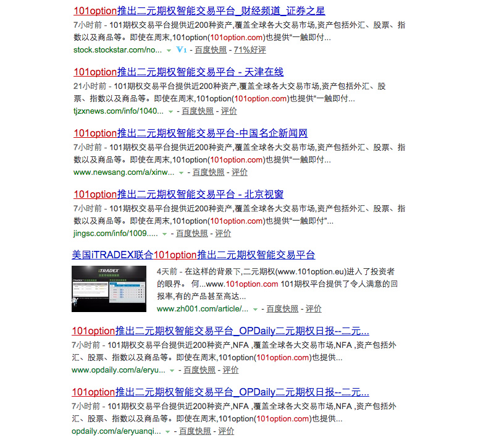Expand arrow next to www.zh001.com URL
The image size is (478, 448).
[255, 310]
